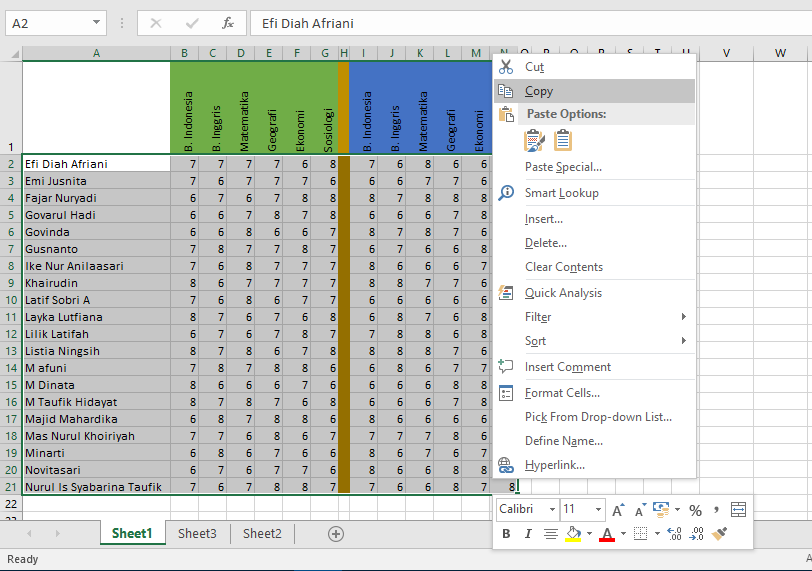Choose Copy from the context menu

(x=594, y=91)
